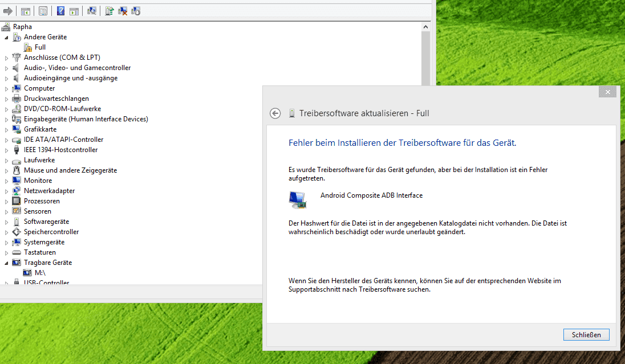
Task: Click the Sensoren icon
Action: pyautogui.click(x=17, y=211)
